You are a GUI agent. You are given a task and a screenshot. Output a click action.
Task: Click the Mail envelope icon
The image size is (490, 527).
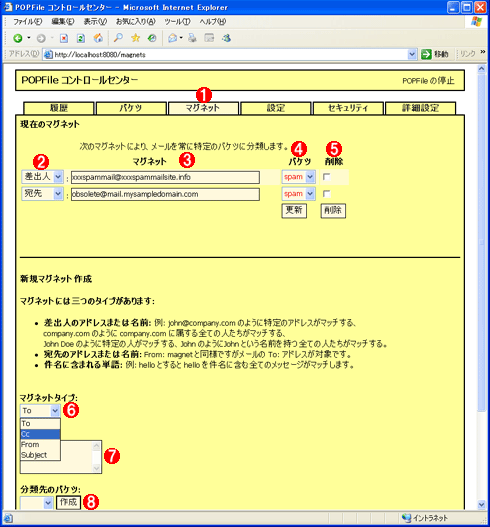[172, 38]
